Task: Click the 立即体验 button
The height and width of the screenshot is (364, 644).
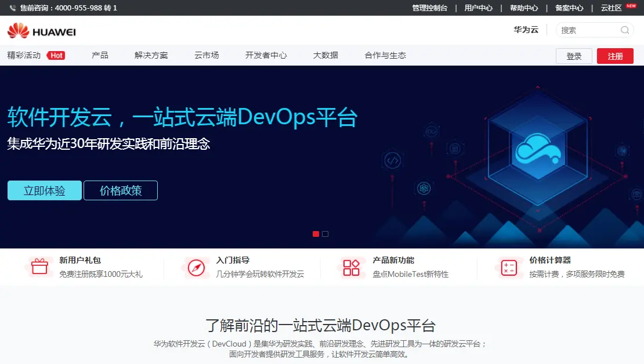Action: pyautogui.click(x=44, y=190)
